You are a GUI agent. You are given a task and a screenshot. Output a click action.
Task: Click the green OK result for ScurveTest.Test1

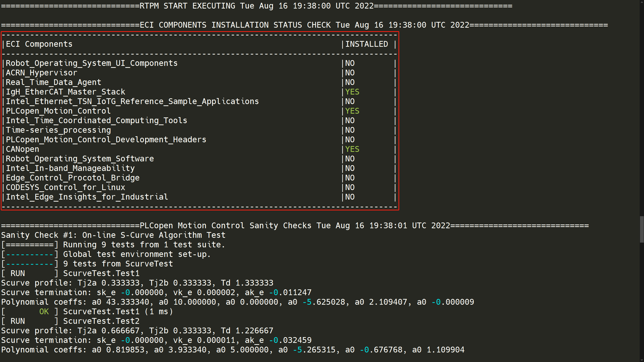[44, 312]
